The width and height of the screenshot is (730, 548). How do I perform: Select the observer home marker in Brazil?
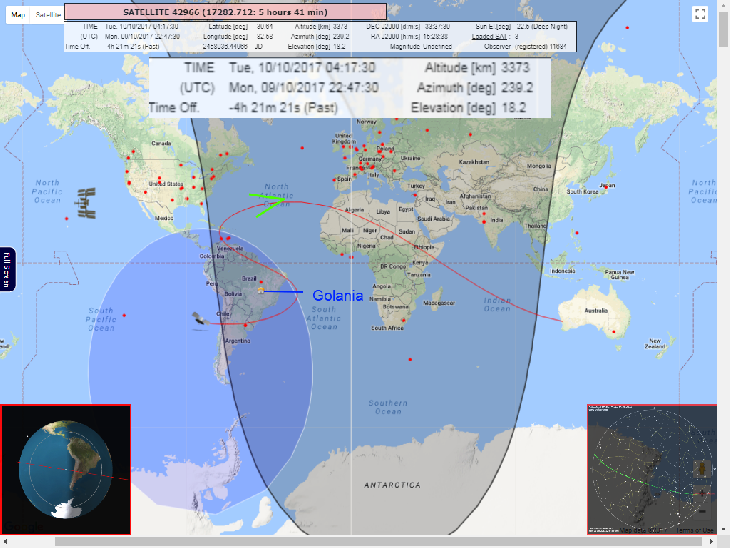(261, 290)
